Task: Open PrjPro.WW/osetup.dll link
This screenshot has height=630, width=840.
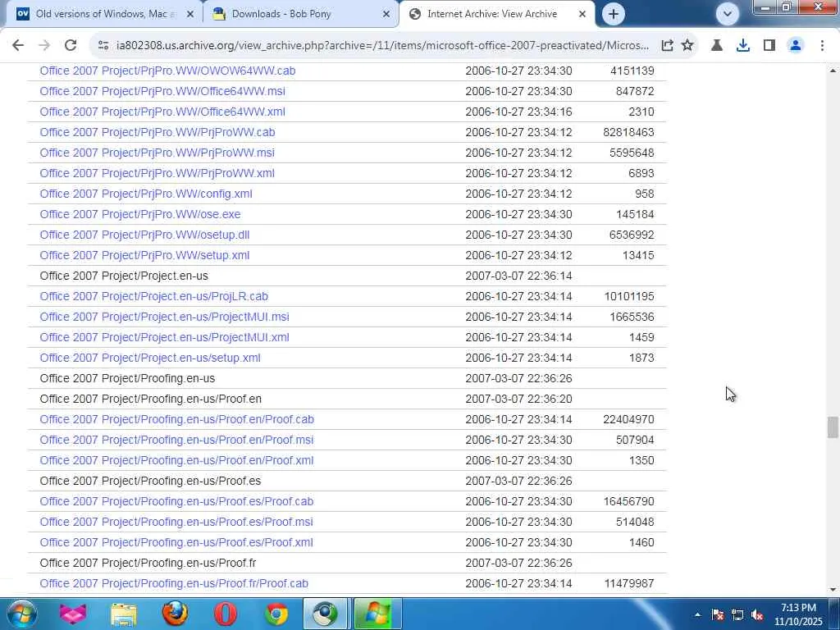Action: click(144, 235)
